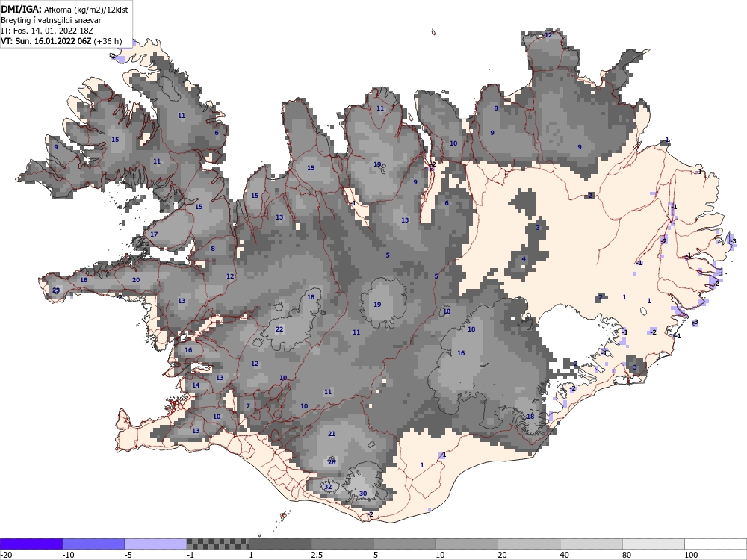Click the map value "28" in south Iceland
Image resolution: width=747 pixels, height=560 pixels.
332,462
